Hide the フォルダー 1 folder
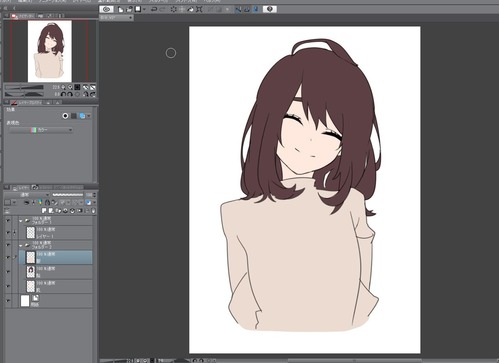Viewport: 499px width, 363px height. (x=8, y=221)
